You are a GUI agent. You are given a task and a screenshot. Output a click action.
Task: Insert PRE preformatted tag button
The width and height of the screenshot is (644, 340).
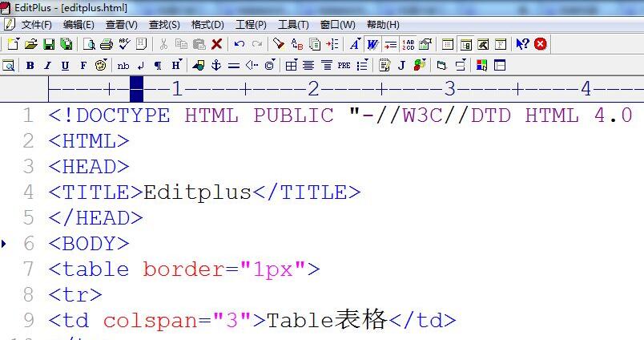pos(344,66)
